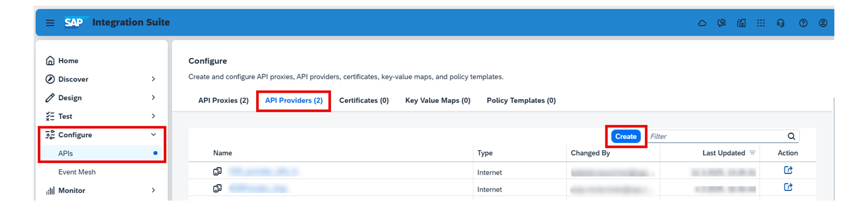Image resolution: width=868 pixels, height=206 pixels.
Task: Click the Discover compass icon
Action: tap(50, 79)
